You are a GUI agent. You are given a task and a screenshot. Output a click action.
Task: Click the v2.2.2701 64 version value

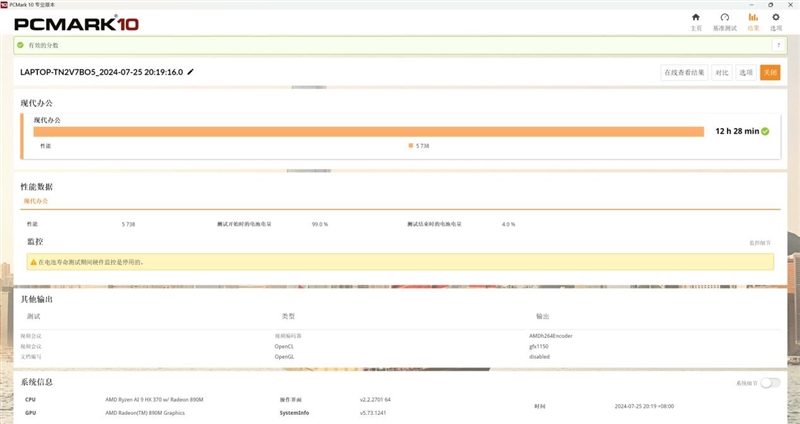[x=375, y=400]
